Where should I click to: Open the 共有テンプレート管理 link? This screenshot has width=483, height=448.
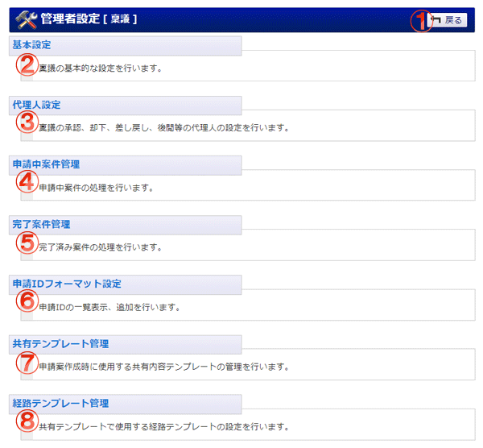[x=60, y=344]
